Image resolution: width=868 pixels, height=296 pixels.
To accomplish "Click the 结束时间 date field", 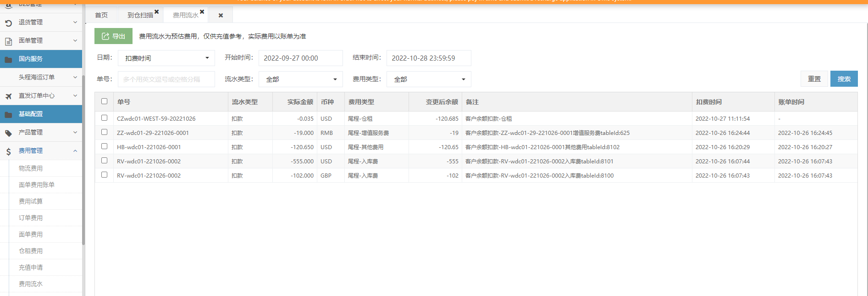I will 429,58.
